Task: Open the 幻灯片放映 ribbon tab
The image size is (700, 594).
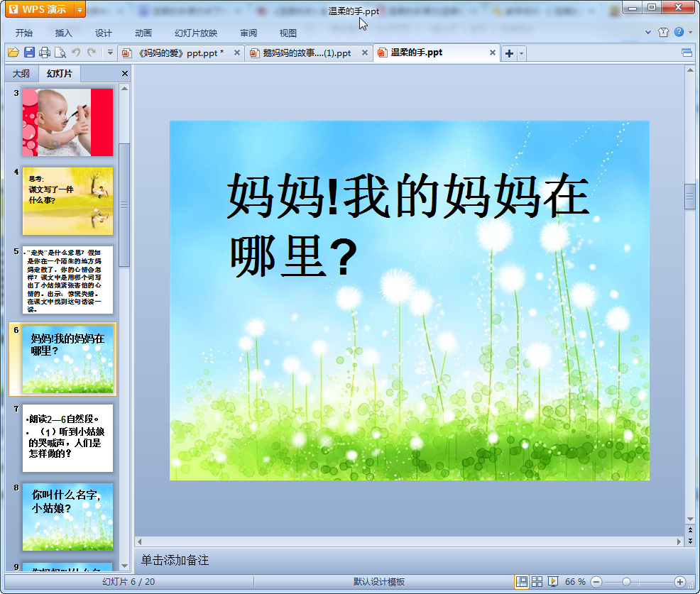Action: (196, 33)
